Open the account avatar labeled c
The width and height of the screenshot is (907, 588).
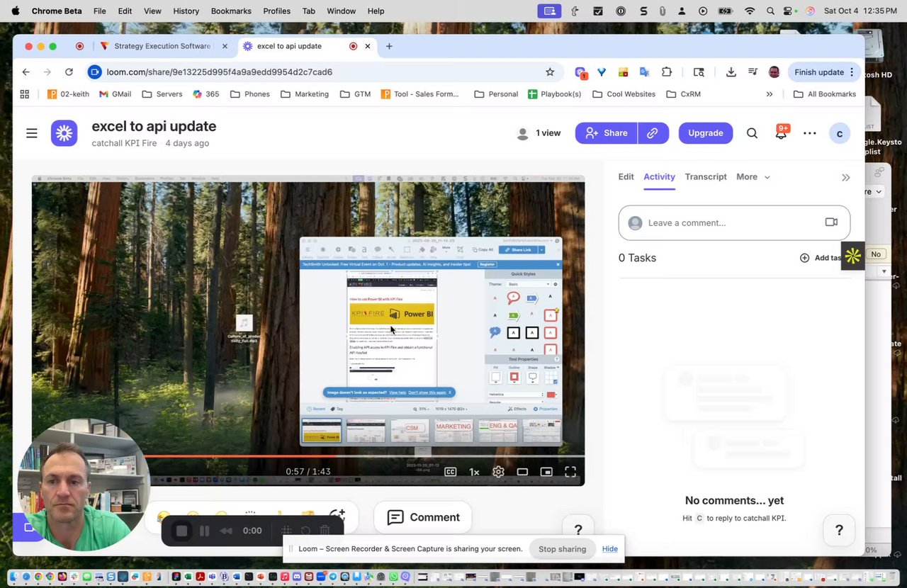(x=840, y=133)
